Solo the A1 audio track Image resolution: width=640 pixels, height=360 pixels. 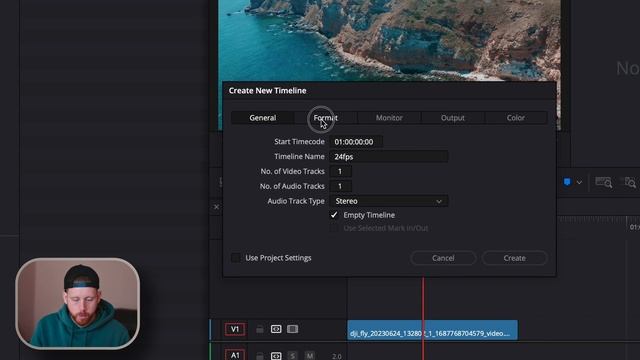tap(293, 356)
